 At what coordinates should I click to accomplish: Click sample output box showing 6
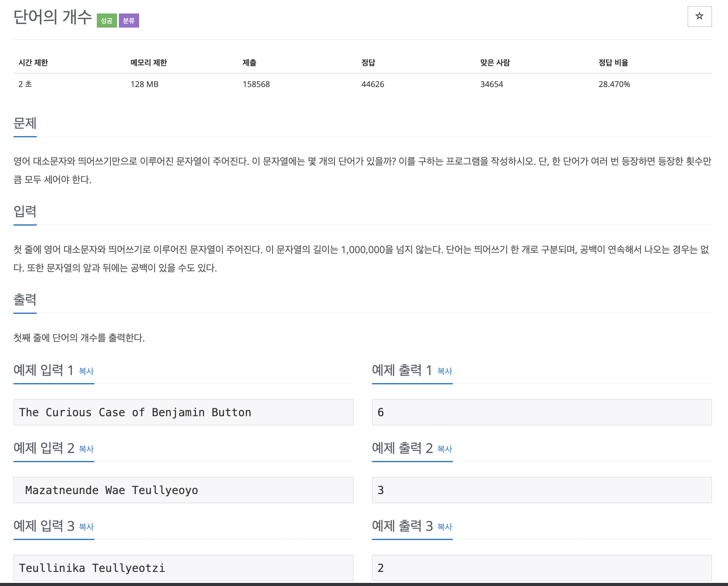click(x=541, y=412)
